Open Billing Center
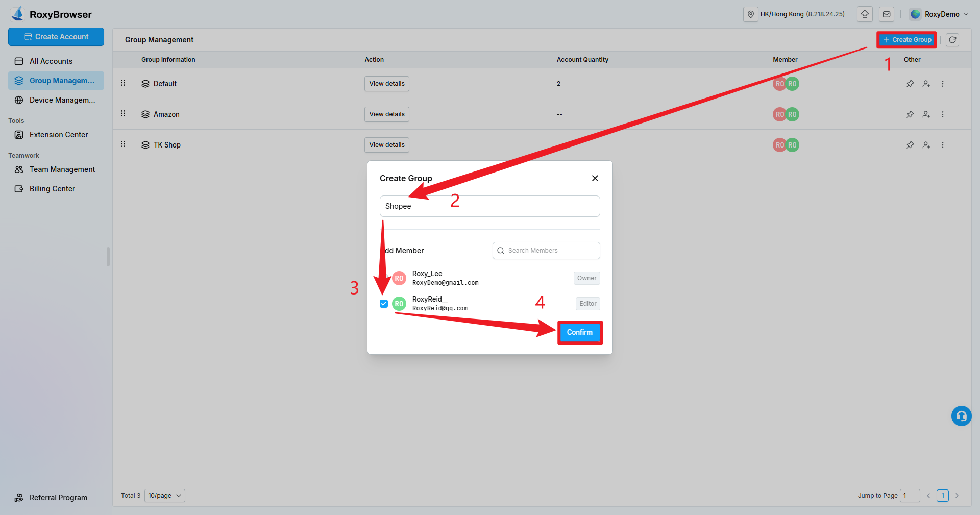 pyautogui.click(x=56, y=189)
